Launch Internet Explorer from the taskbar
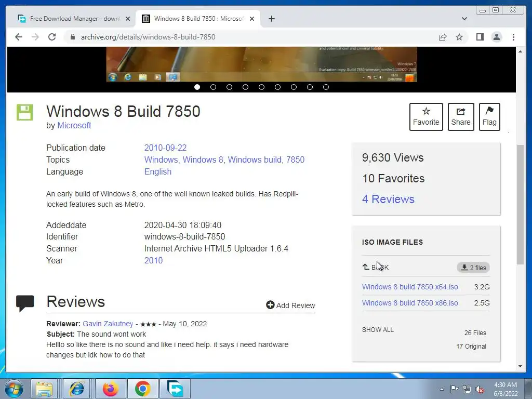Image resolution: width=532 pixels, height=399 pixels. point(77,389)
